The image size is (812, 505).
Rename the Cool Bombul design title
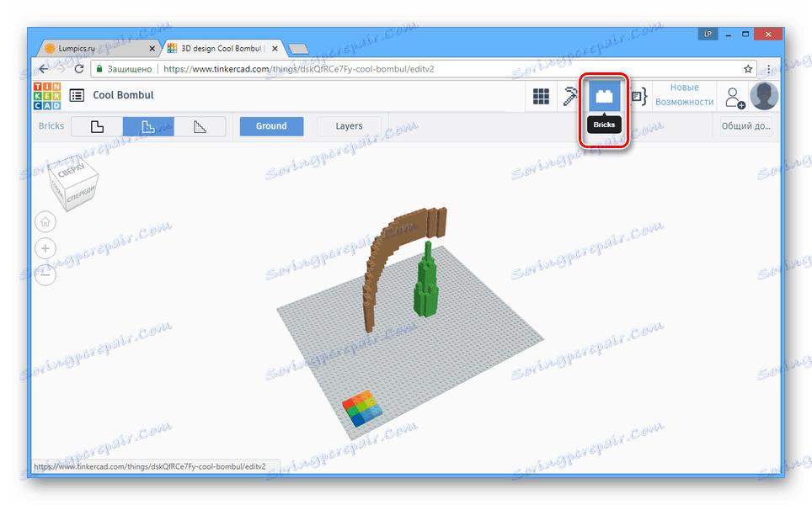123,95
